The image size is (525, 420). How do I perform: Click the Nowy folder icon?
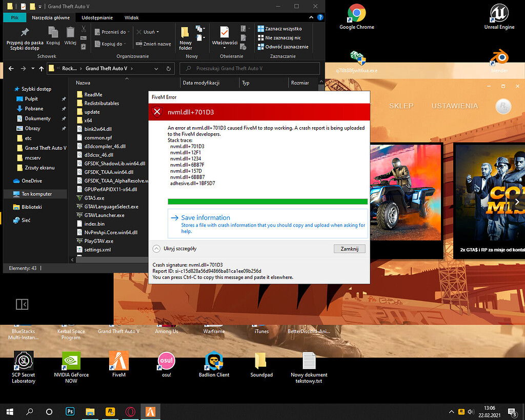(x=185, y=32)
